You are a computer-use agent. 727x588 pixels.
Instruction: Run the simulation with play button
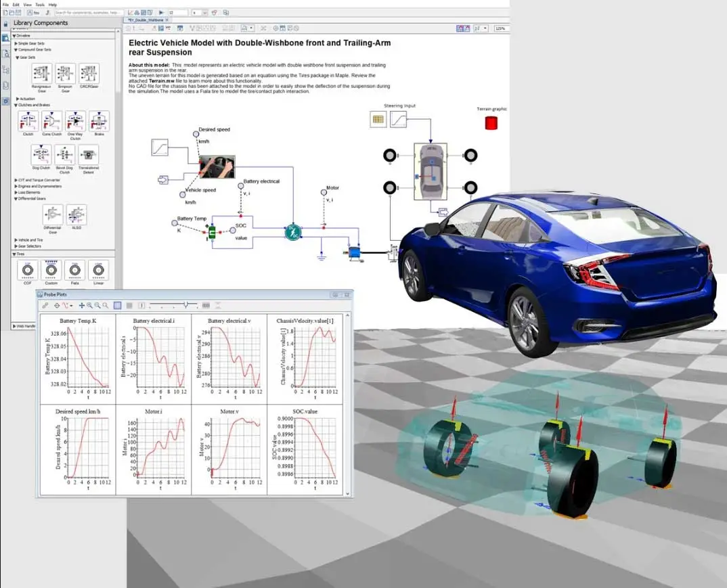[161, 12]
